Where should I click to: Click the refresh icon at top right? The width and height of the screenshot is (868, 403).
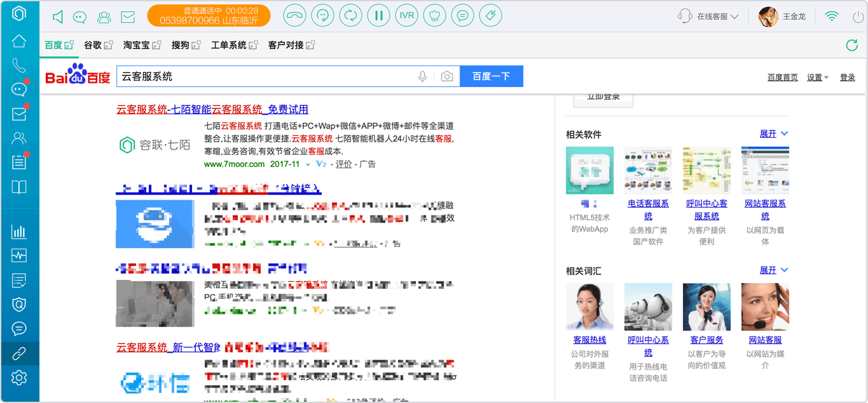[851, 45]
